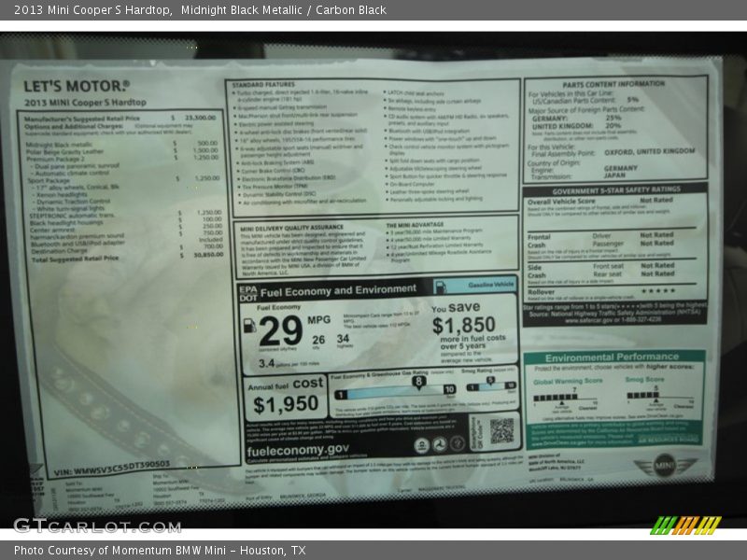Click the $1,850 fuel cost comparison amount

click(x=464, y=326)
